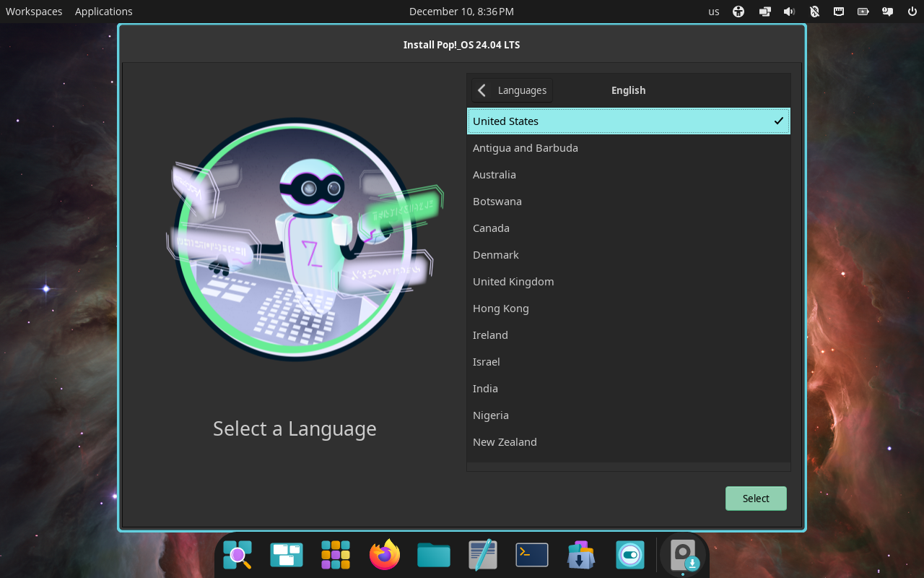The image size is (924, 578).
Task: Select United States English variant
Action: pyautogui.click(x=628, y=121)
